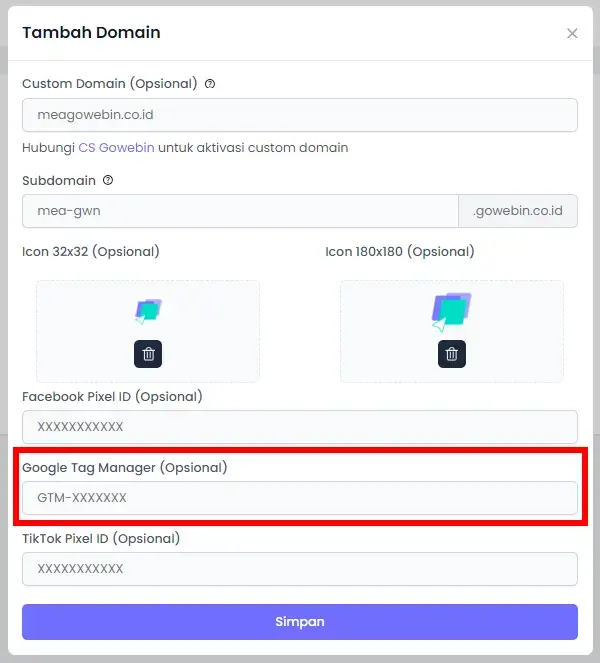This screenshot has width=600, height=663.
Task: Focus the TikTok Pixel ID field
Action: pos(300,569)
